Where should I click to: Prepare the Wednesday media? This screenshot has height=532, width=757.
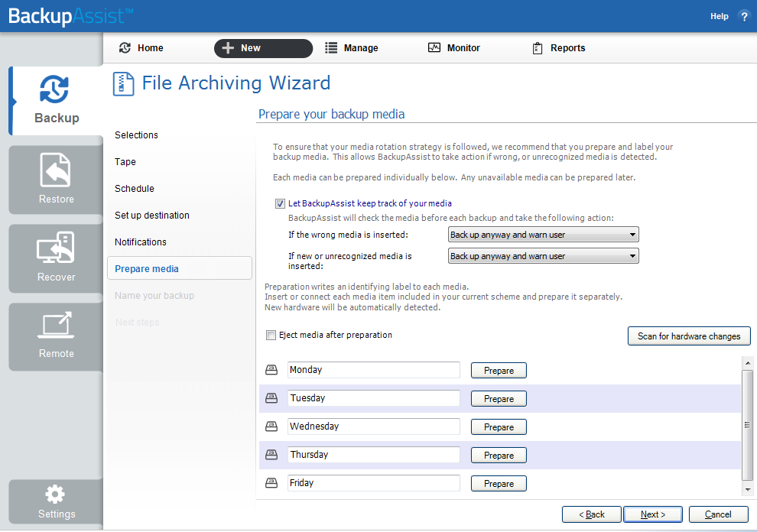pos(499,427)
